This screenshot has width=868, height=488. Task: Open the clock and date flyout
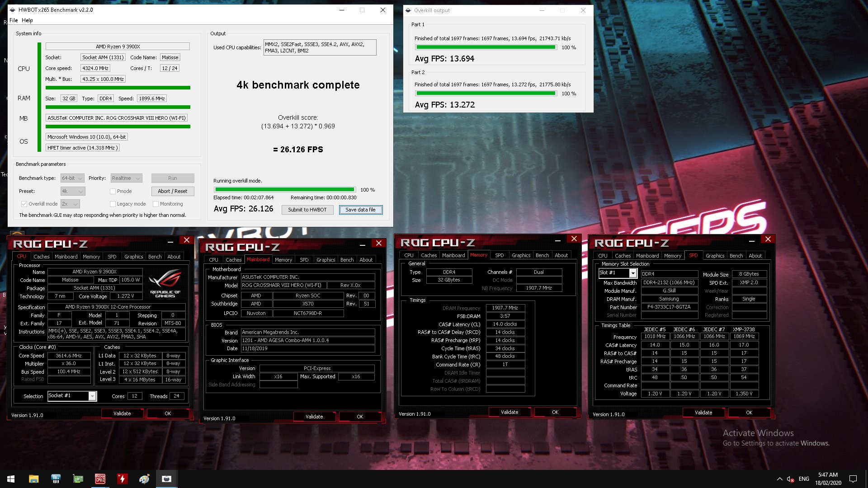pos(828,479)
